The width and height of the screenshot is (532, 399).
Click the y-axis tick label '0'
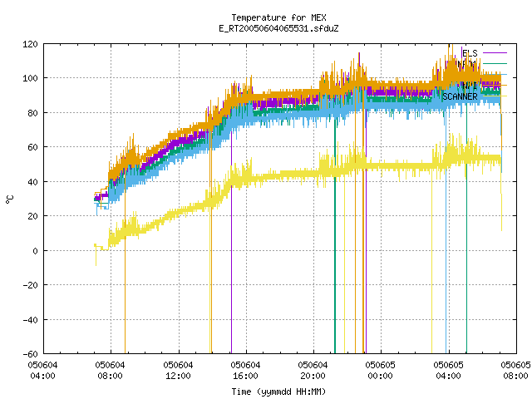(x=35, y=251)
